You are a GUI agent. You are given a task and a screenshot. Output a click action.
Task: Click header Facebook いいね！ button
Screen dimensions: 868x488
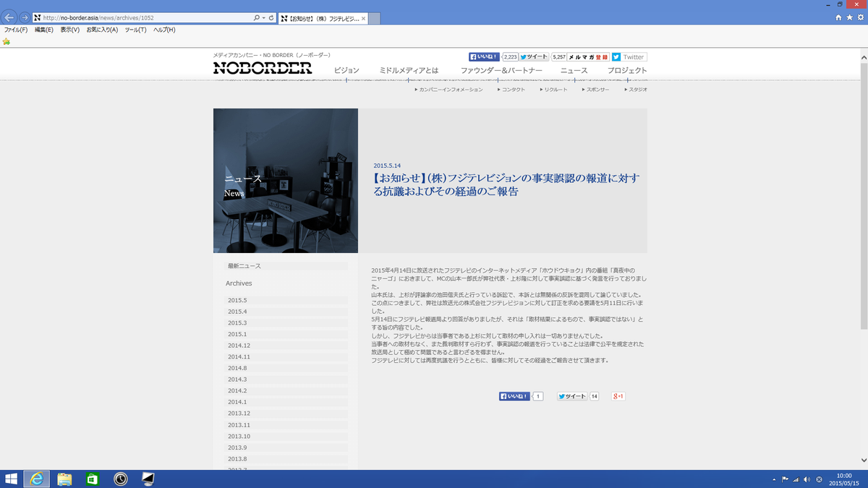tap(485, 56)
